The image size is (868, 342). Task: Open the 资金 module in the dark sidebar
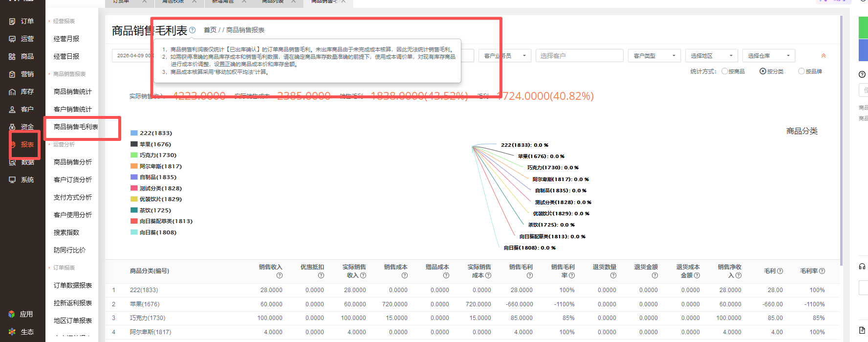pyautogui.click(x=22, y=127)
